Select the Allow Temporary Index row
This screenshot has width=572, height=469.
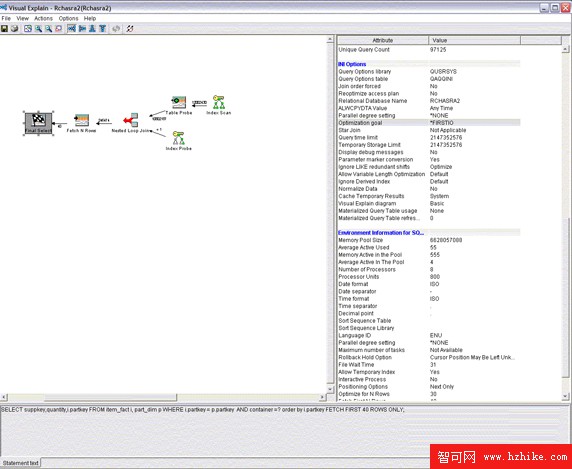429,372
